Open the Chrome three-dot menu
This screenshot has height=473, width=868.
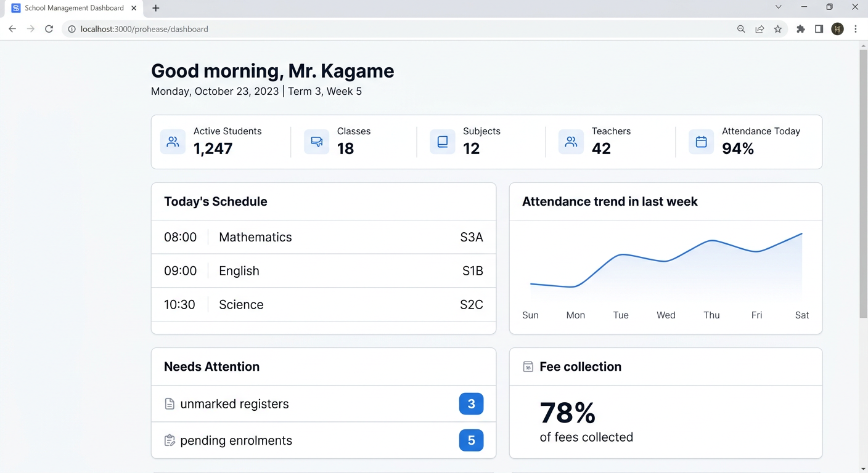[856, 29]
